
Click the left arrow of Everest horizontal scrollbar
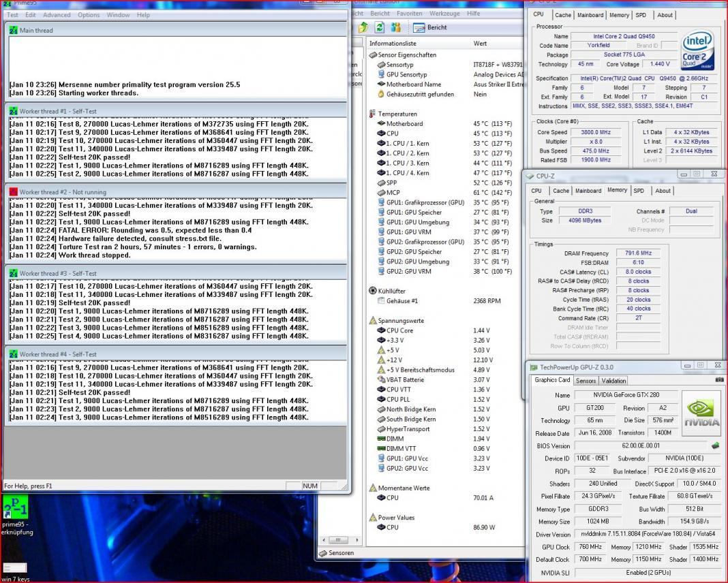[324, 540]
